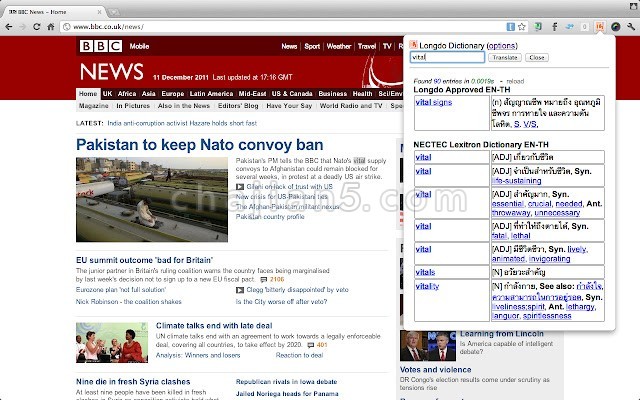Open the Mobile link beside BBC logo
The image size is (640, 400).
139,47
